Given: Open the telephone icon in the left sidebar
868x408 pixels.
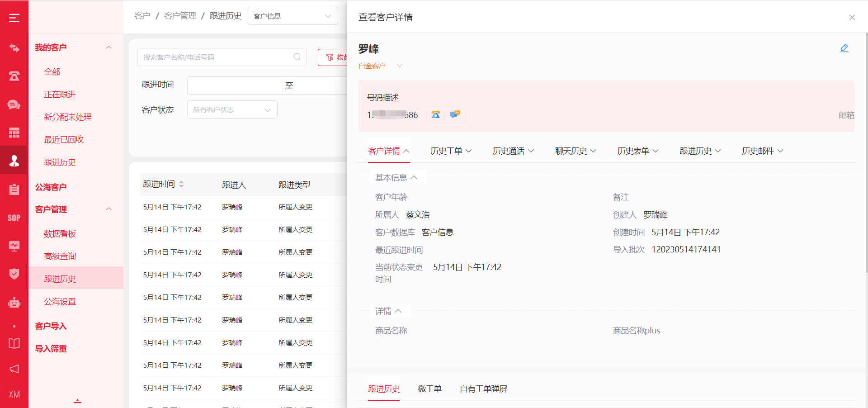Looking at the screenshot, I should tap(14, 76).
